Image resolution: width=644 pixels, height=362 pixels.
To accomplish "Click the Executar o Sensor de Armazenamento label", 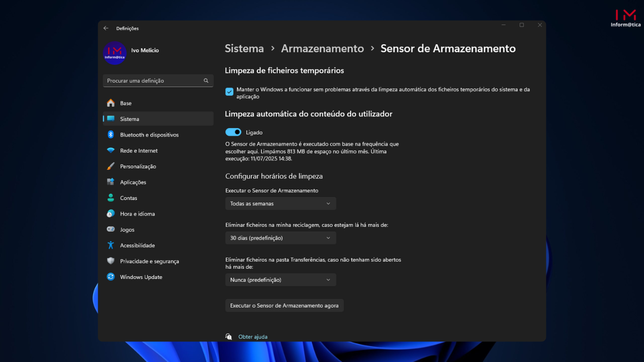I will click(x=272, y=191).
